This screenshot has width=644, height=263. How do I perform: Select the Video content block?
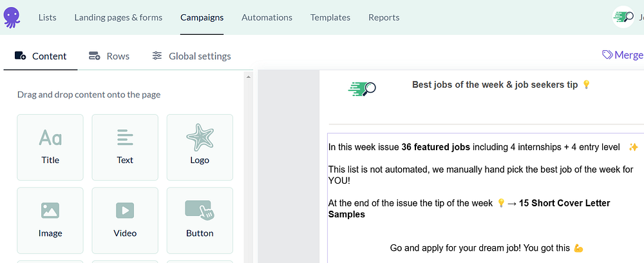[125, 220]
